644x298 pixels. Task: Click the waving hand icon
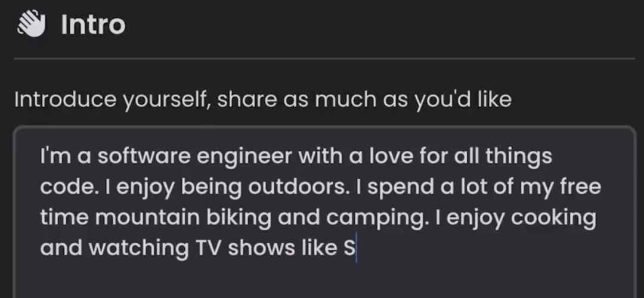(x=32, y=24)
